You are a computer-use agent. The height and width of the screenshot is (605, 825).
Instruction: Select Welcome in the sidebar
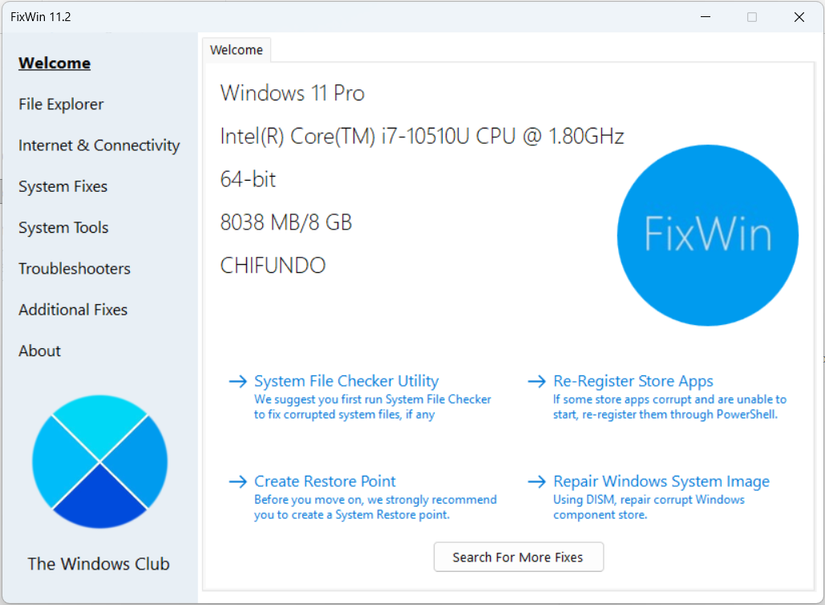(54, 63)
